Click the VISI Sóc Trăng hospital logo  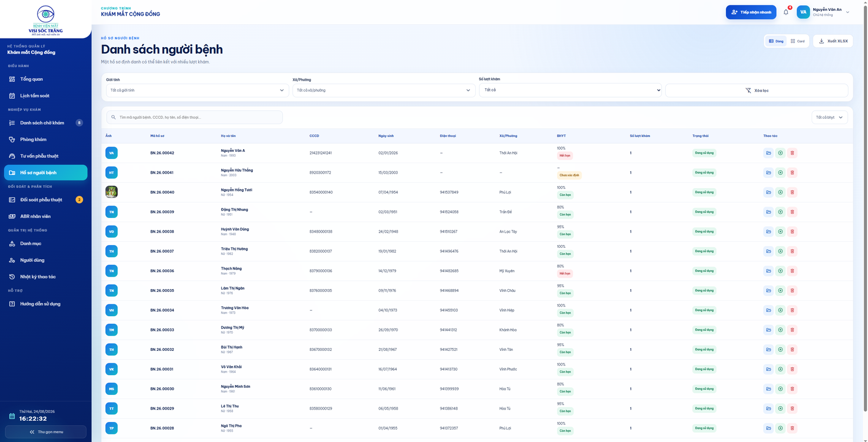tap(46, 20)
